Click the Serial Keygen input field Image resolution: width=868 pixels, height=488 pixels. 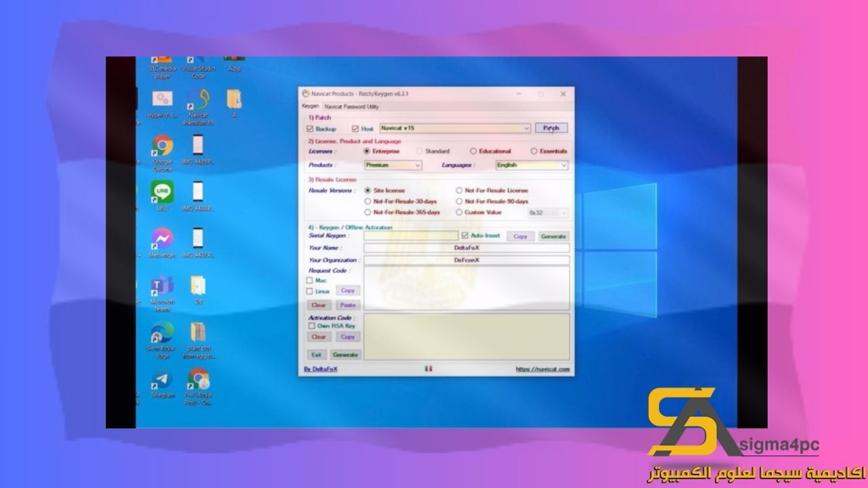click(x=411, y=236)
